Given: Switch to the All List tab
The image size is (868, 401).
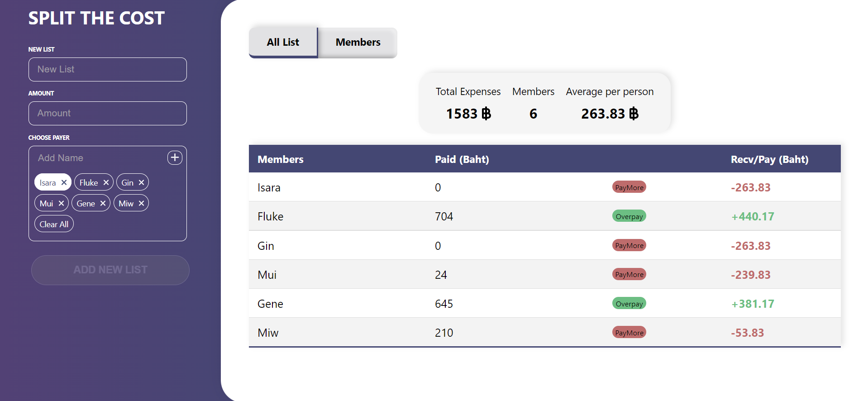Looking at the screenshot, I should [283, 43].
